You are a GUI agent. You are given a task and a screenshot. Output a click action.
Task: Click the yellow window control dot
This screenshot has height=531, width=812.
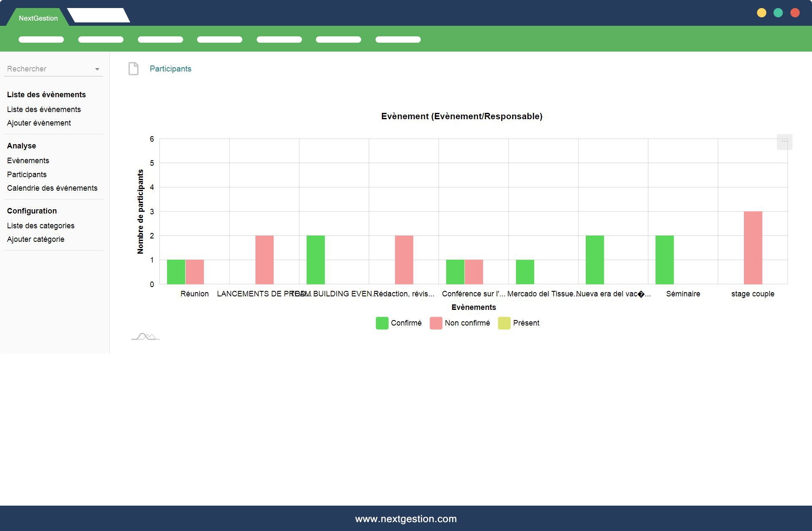(761, 13)
